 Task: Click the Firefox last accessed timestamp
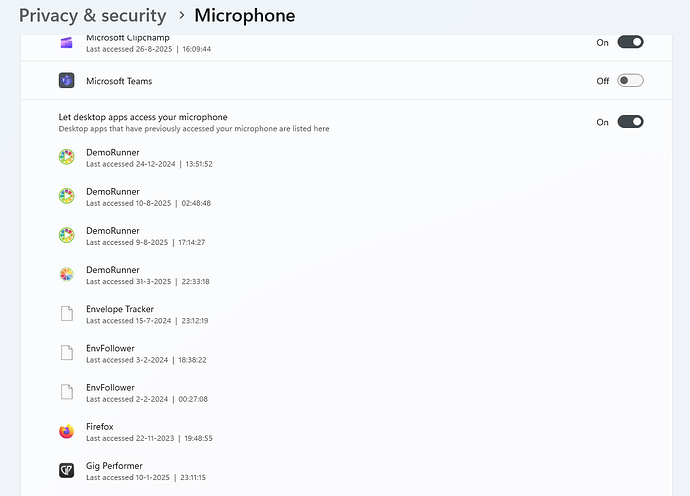coord(149,438)
